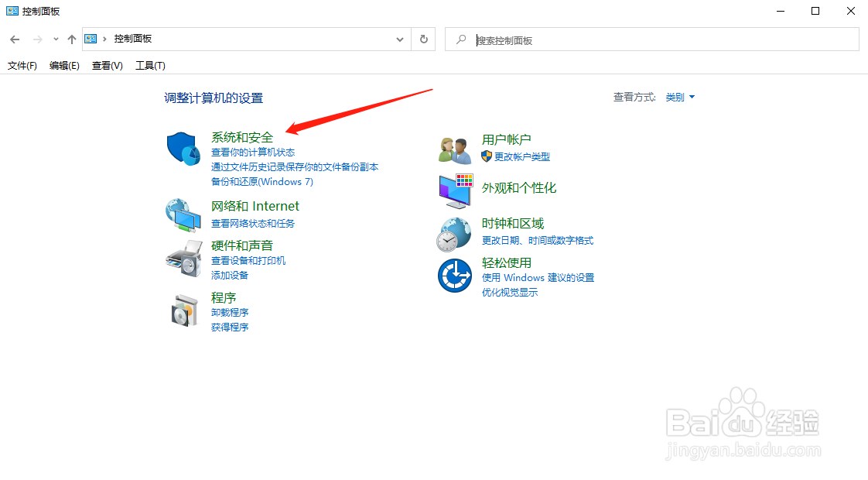
Task: Open the User Accounts people icon
Action: [454, 150]
